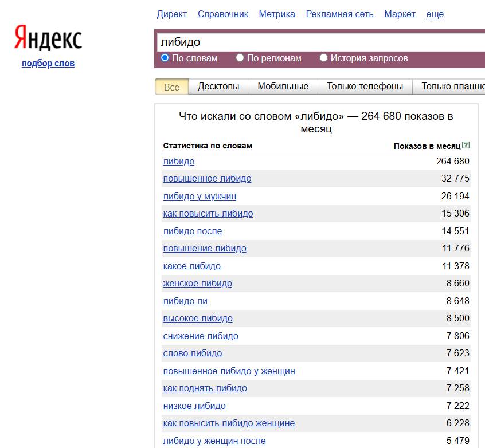Open the Директ link
The width and height of the screenshot is (485, 448).
[x=171, y=14]
